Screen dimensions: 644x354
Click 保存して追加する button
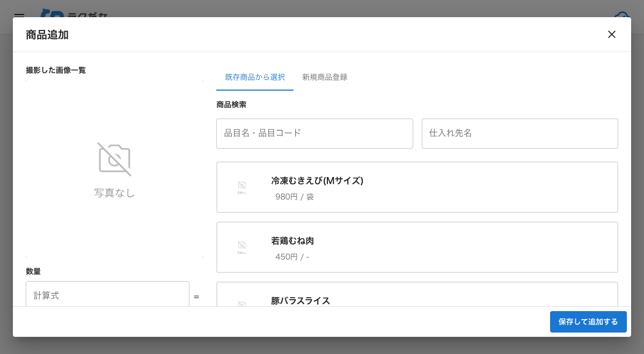(588, 322)
